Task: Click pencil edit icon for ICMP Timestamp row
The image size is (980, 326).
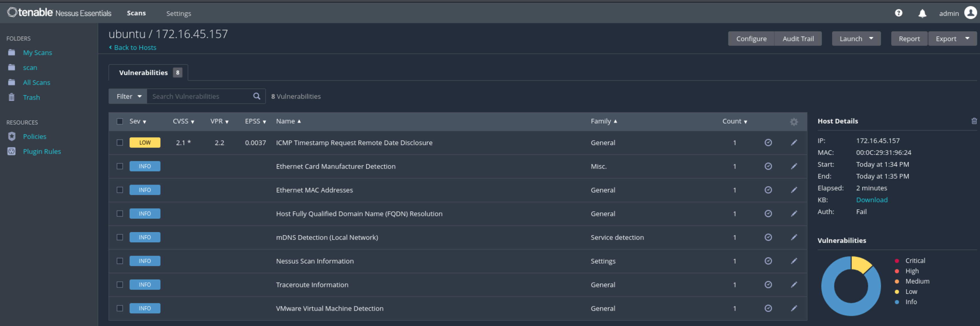Action: pyautogui.click(x=794, y=143)
